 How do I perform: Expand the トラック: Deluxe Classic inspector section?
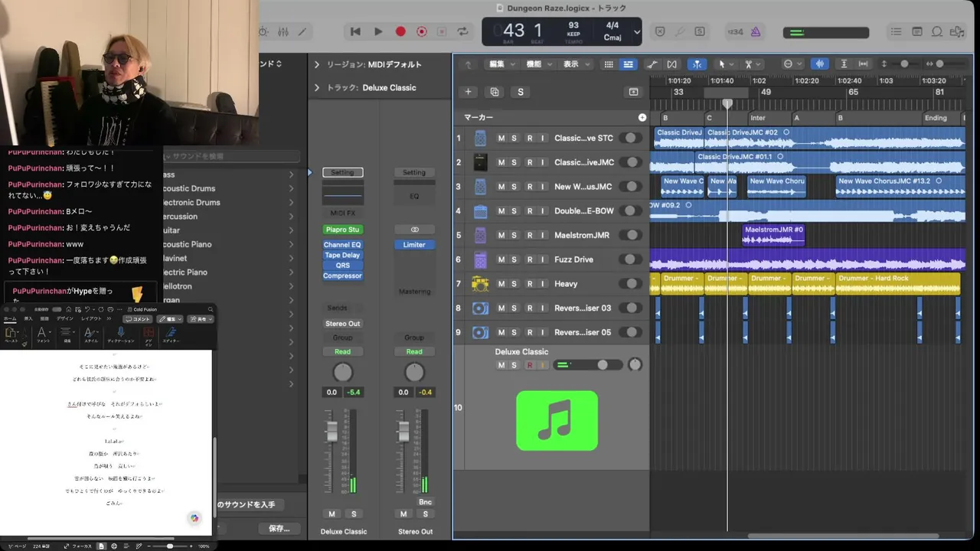[317, 87]
